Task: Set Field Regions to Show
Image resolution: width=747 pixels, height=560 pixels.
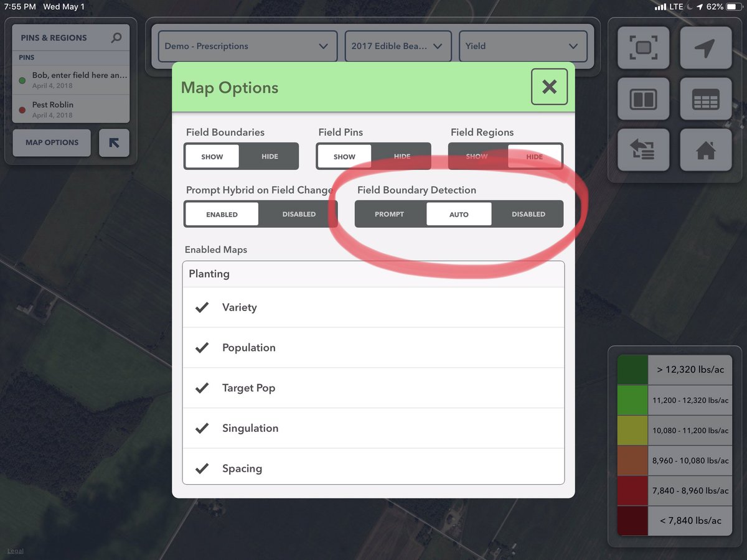Action: pos(477,157)
